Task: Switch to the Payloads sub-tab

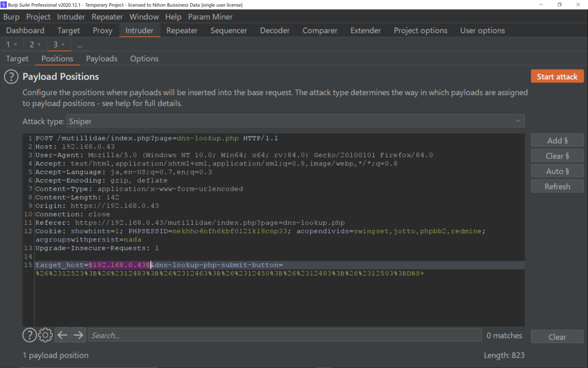Action: (101, 58)
